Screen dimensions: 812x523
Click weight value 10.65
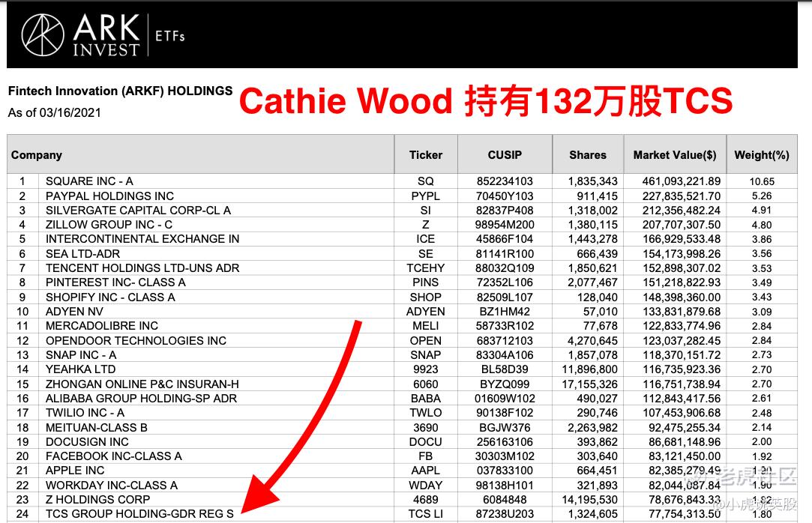762,181
